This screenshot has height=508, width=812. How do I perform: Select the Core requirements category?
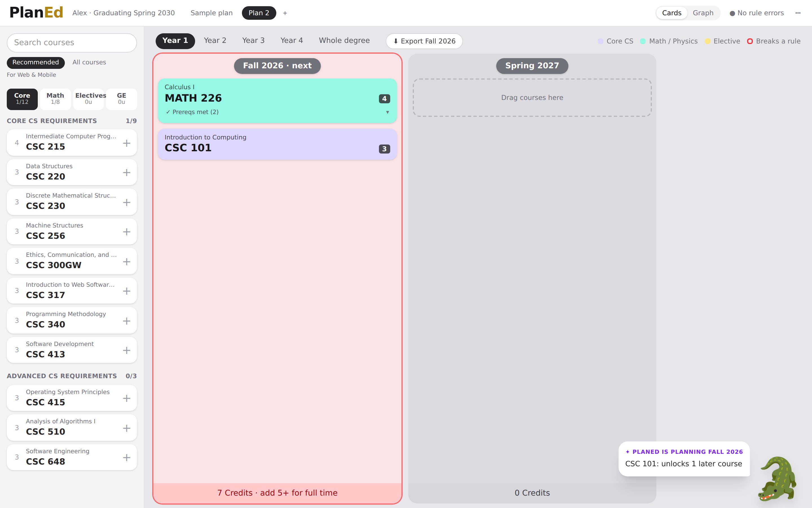point(22,99)
